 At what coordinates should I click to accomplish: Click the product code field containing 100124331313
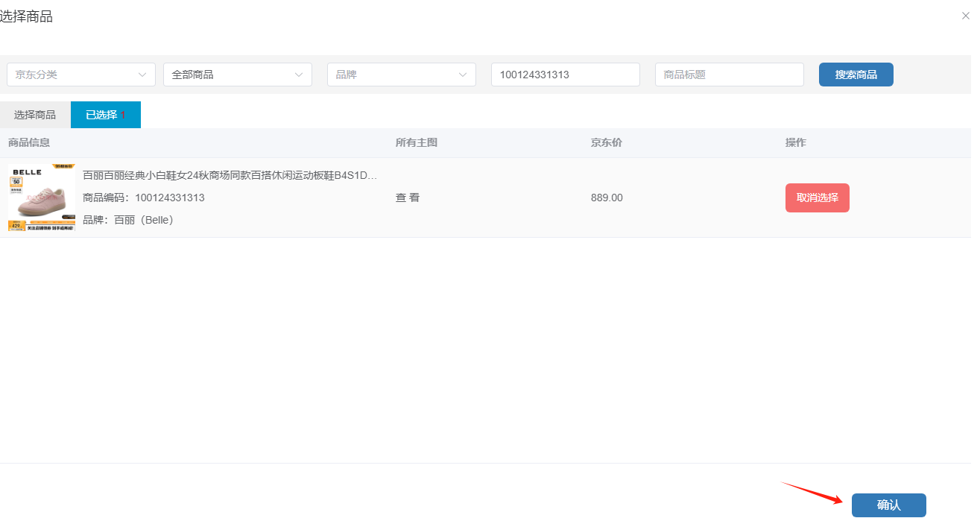(x=565, y=75)
